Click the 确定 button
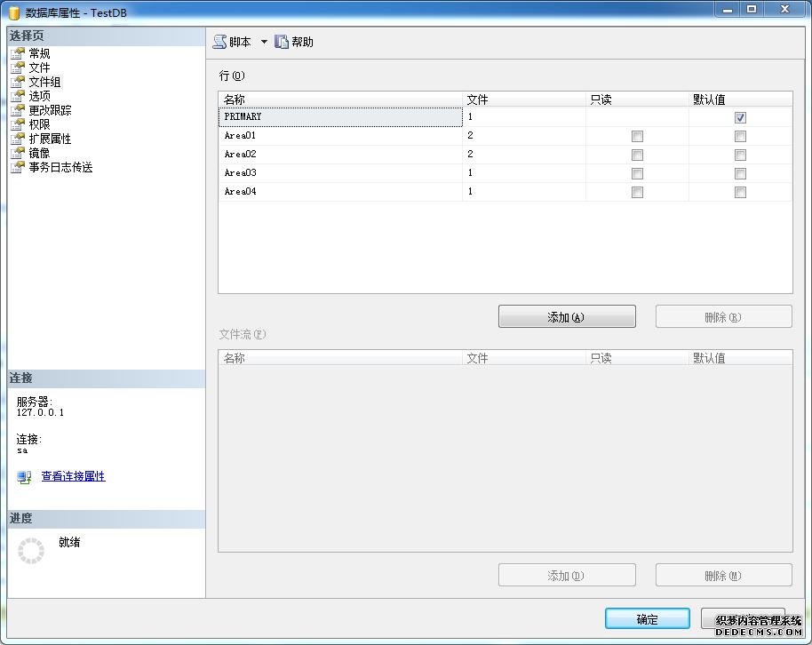The height and width of the screenshot is (645, 812). point(647,619)
